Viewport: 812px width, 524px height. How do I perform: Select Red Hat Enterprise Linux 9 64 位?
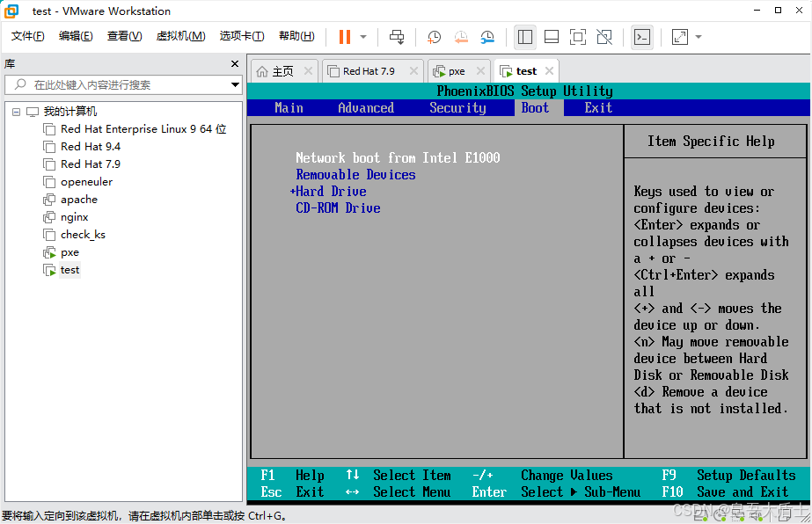pyautogui.click(x=143, y=129)
